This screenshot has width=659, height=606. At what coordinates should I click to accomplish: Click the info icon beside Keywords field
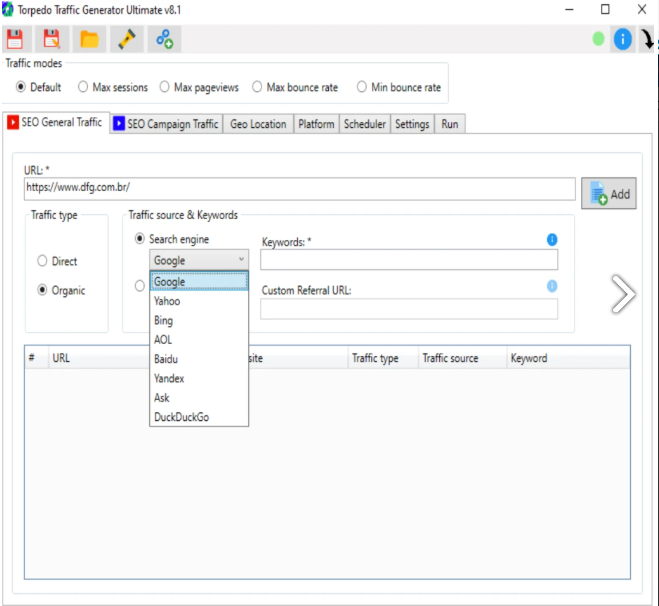[552, 240]
